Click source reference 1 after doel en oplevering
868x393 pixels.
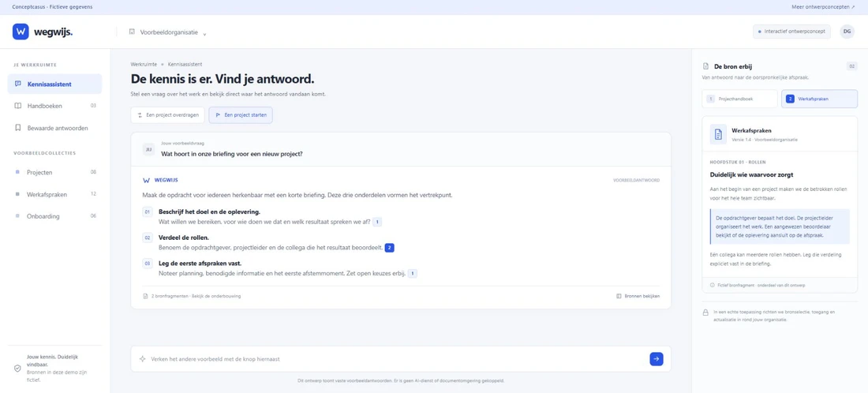[377, 222]
